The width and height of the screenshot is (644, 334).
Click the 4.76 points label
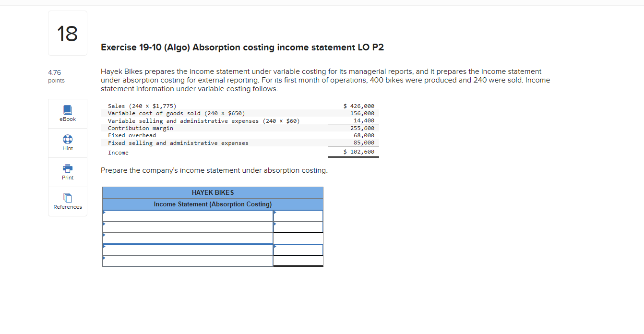(x=56, y=76)
